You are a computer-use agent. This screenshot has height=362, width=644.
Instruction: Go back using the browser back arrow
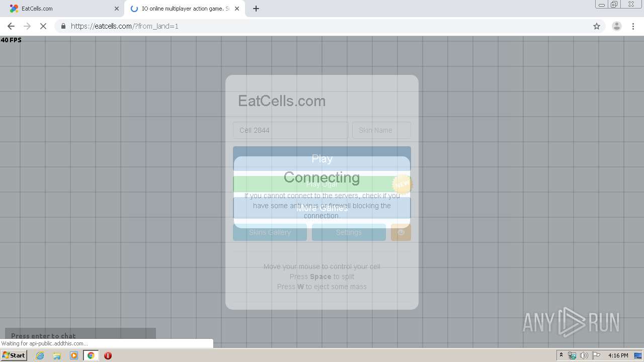[11, 26]
